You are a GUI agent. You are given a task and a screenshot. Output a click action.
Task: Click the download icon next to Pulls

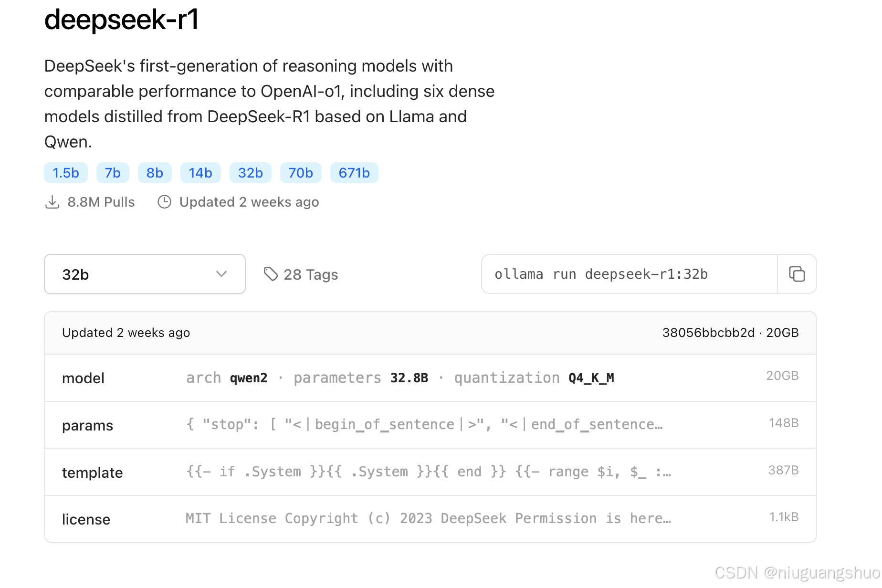pyautogui.click(x=52, y=202)
